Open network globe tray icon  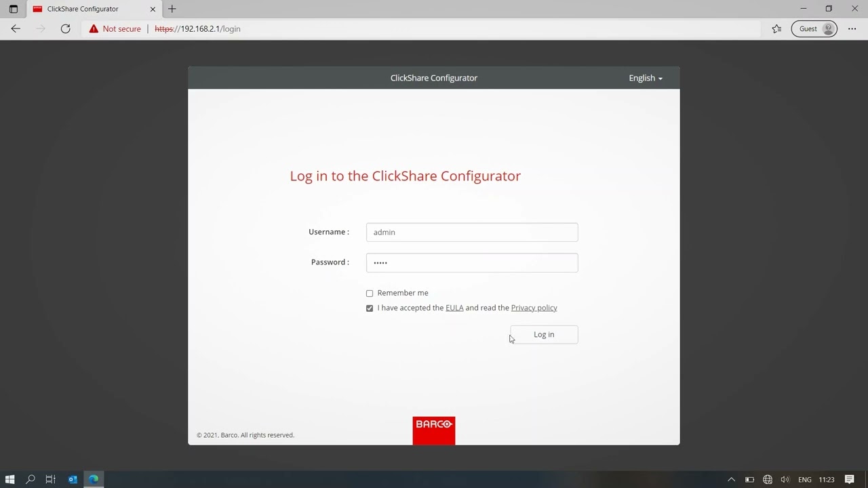(768, 479)
